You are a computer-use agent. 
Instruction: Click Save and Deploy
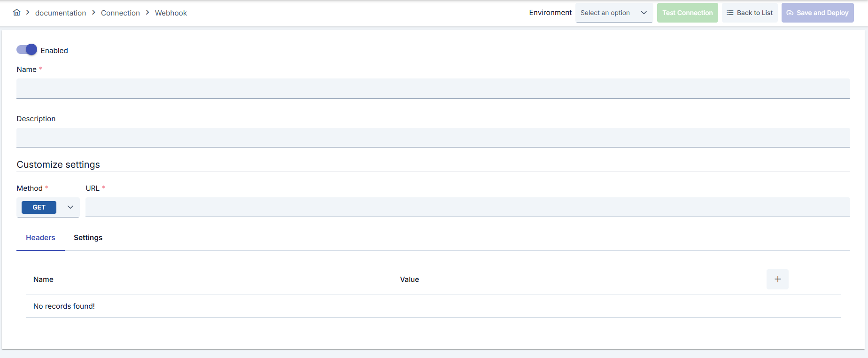pos(817,13)
